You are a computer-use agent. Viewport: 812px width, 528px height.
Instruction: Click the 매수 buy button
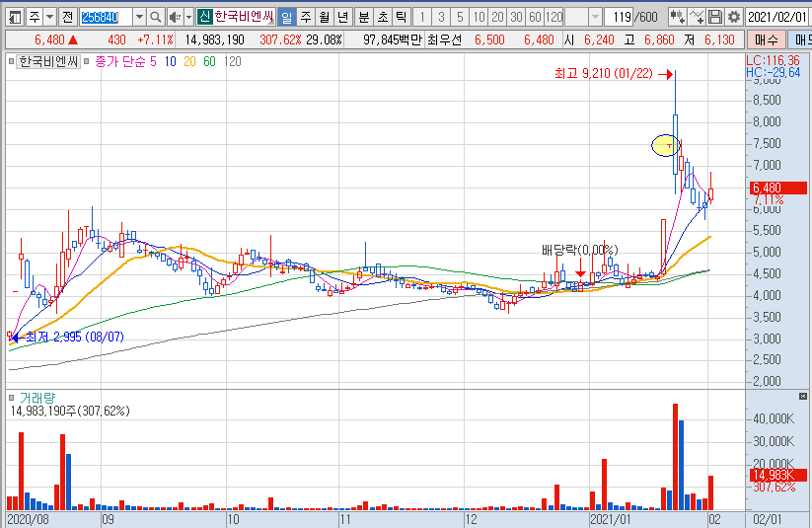click(766, 39)
